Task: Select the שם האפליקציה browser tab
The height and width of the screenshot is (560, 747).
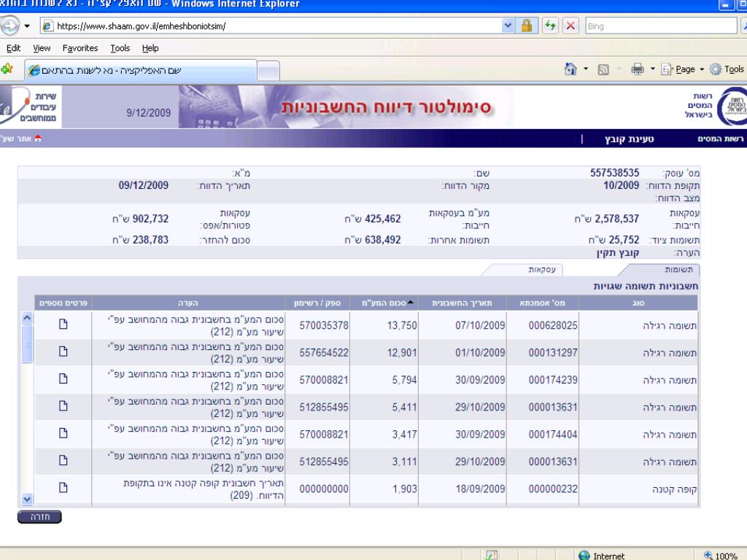Action: pyautogui.click(x=141, y=71)
